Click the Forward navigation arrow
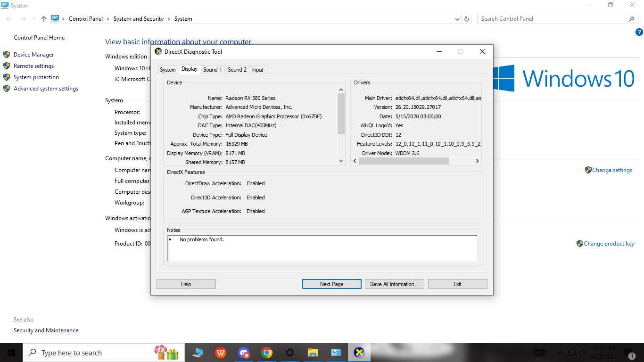The height and width of the screenshot is (362, 644). click(x=23, y=19)
